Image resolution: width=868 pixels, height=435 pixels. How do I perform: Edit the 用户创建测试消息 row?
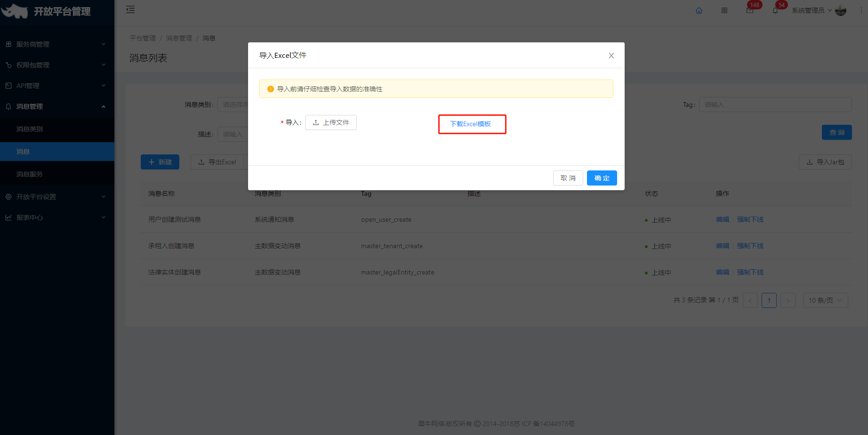point(723,219)
